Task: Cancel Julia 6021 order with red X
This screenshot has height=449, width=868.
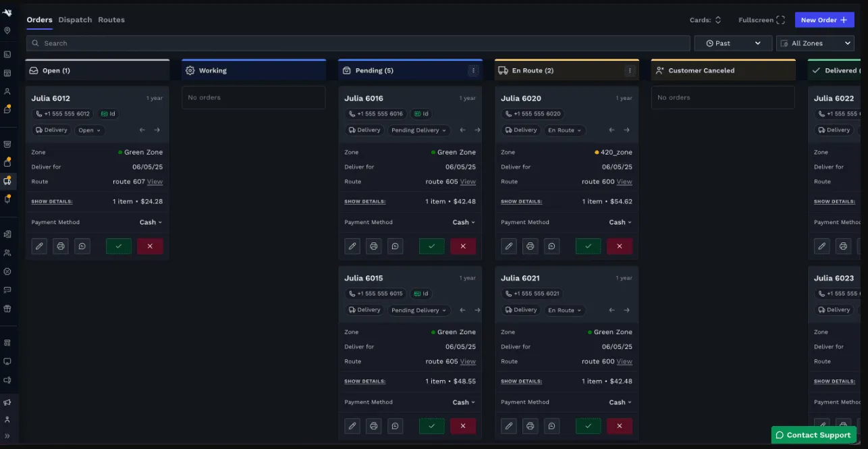Action: coord(620,426)
